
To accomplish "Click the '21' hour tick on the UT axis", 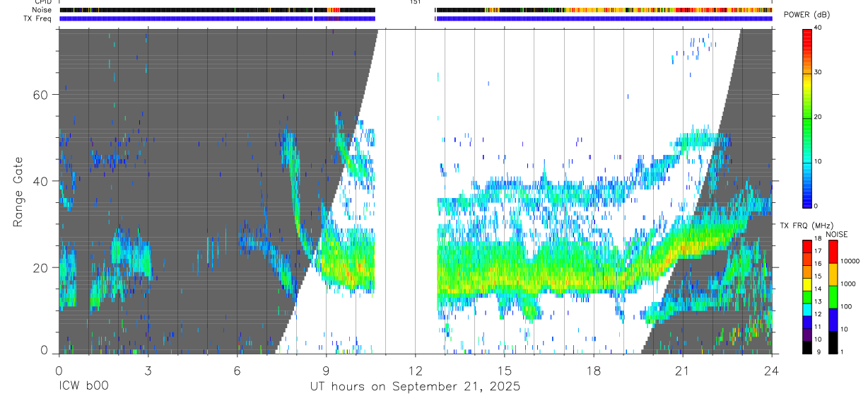I will pyautogui.click(x=682, y=370).
